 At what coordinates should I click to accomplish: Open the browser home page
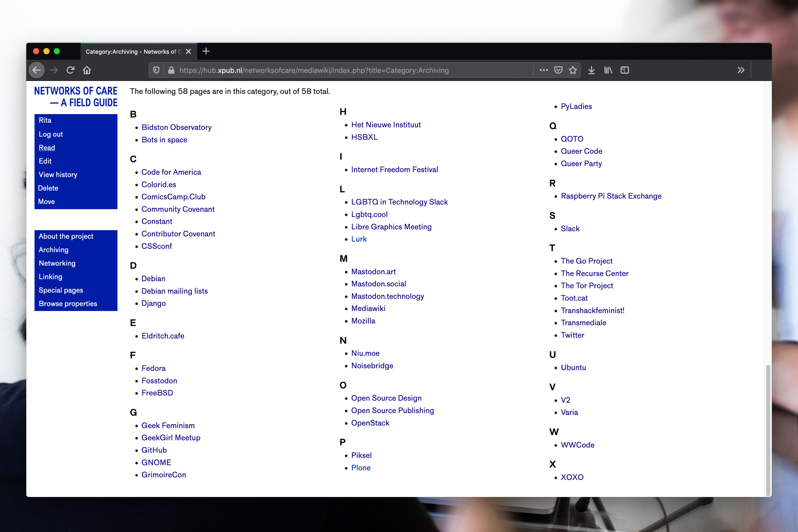pyautogui.click(x=87, y=70)
